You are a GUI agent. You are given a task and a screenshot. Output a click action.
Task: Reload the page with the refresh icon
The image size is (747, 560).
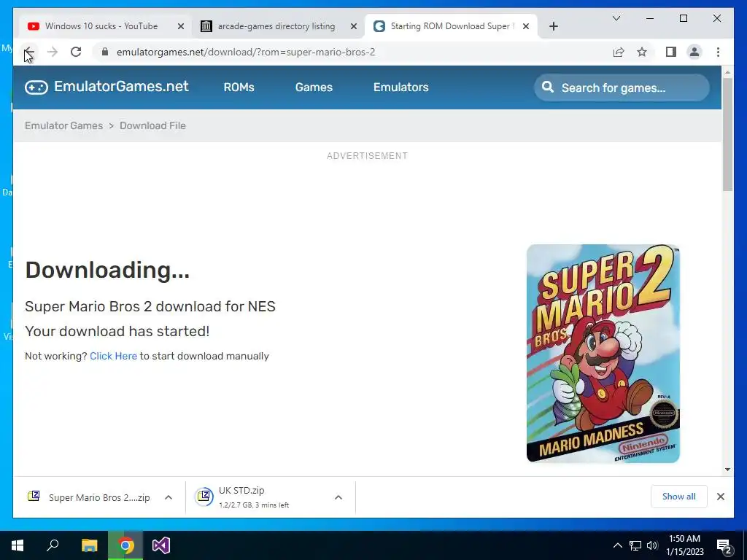click(76, 52)
